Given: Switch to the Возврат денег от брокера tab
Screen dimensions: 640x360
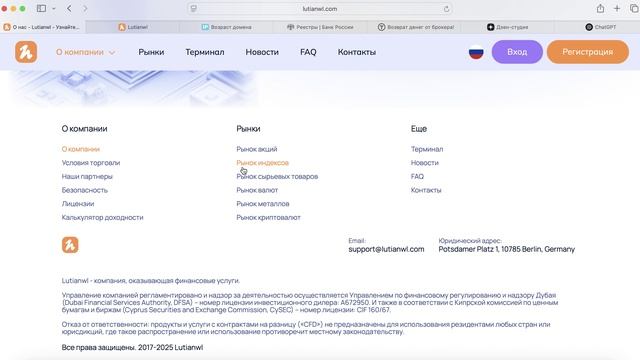Looking at the screenshot, I should point(416,27).
